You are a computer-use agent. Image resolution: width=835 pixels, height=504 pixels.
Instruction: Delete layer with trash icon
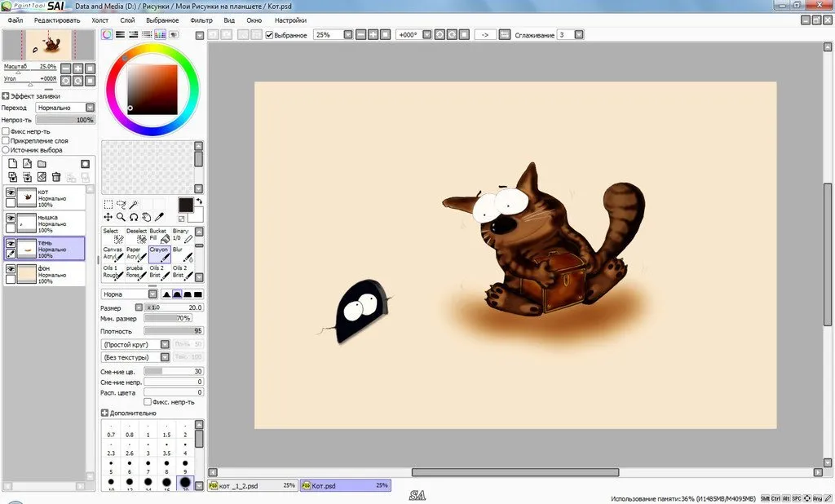point(56,177)
